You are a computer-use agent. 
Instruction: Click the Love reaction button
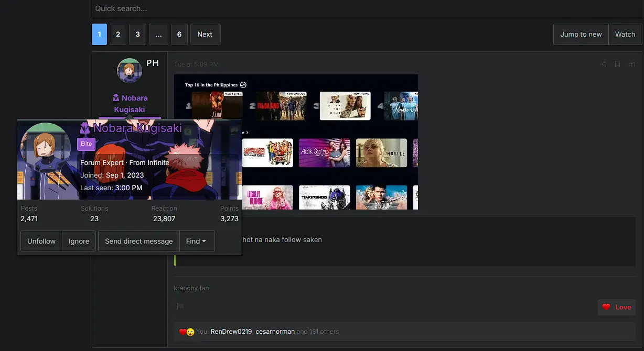point(617,307)
